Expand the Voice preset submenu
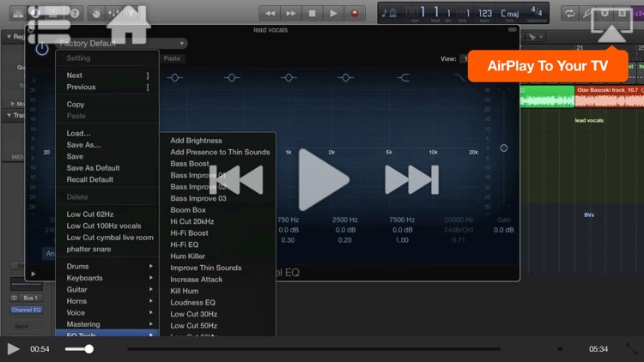The height and width of the screenshot is (362, 644). (x=107, y=313)
